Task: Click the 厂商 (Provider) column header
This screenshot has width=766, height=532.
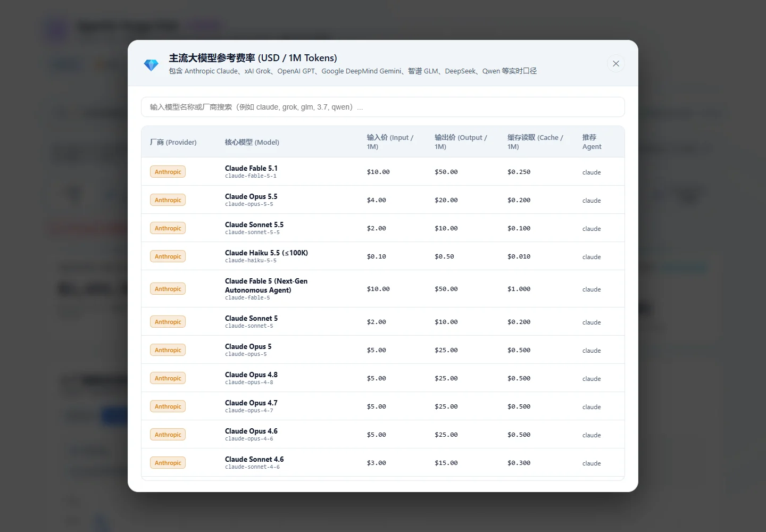Action: click(173, 142)
